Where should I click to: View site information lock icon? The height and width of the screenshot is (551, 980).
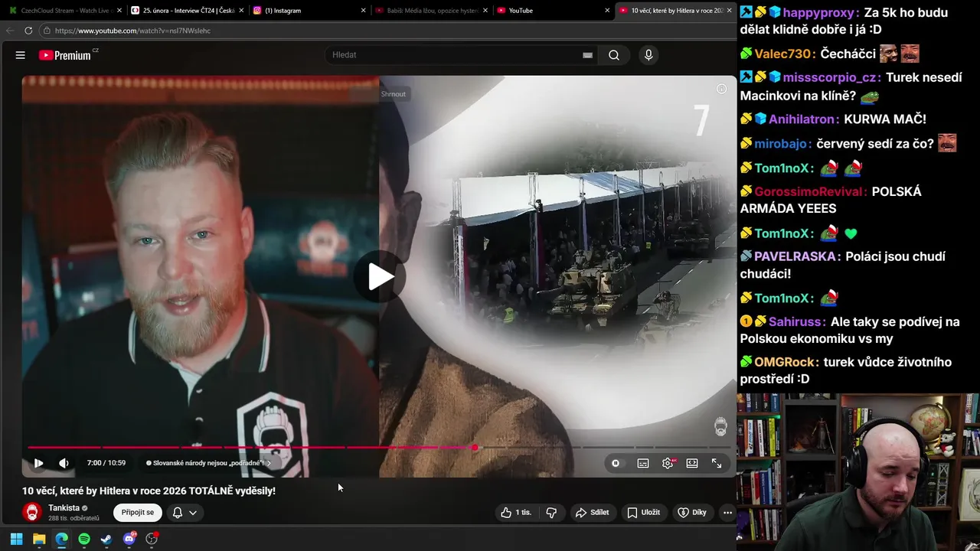(x=47, y=31)
